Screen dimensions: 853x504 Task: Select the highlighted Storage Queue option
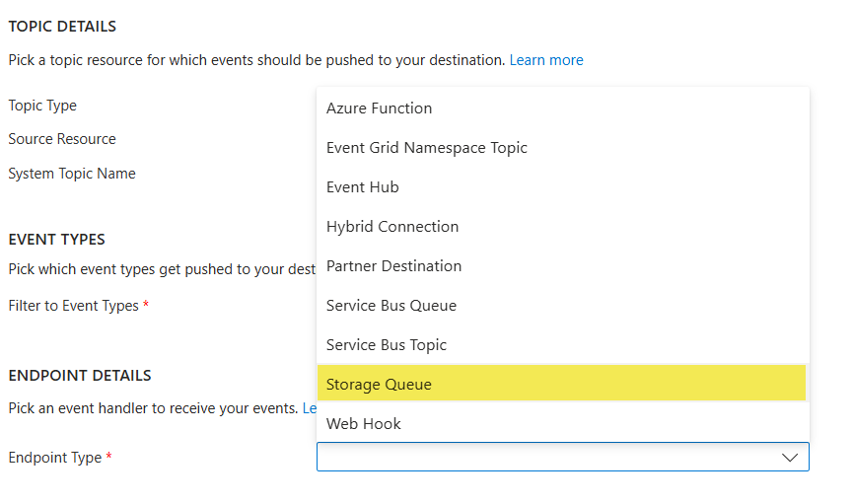pyautogui.click(x=561, y=383)
